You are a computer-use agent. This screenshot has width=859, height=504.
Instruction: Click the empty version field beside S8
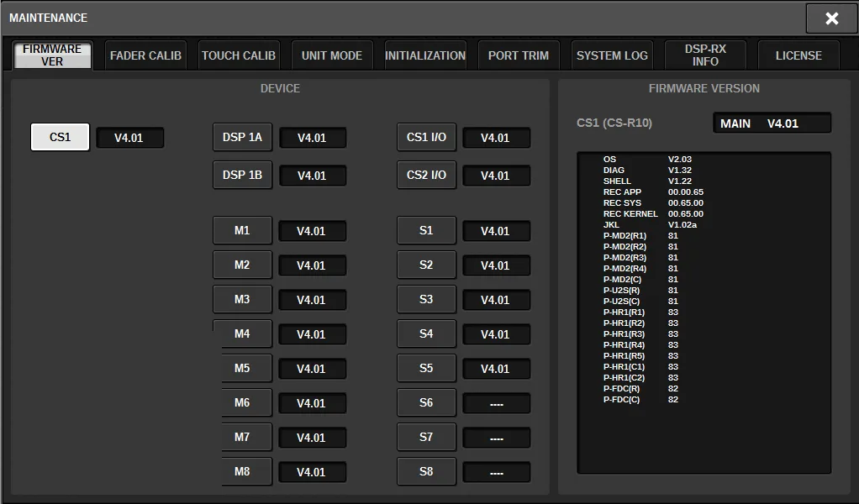497,473
